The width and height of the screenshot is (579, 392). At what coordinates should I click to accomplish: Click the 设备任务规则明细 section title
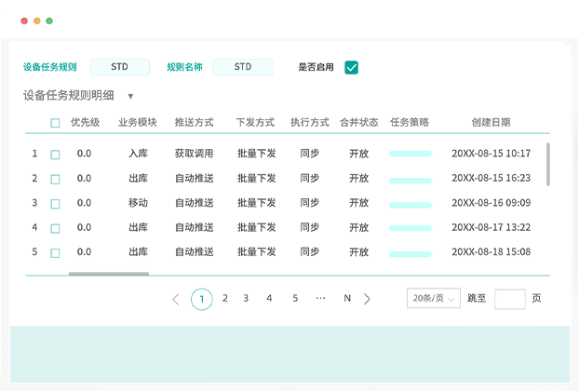click(x=69, y=95)
